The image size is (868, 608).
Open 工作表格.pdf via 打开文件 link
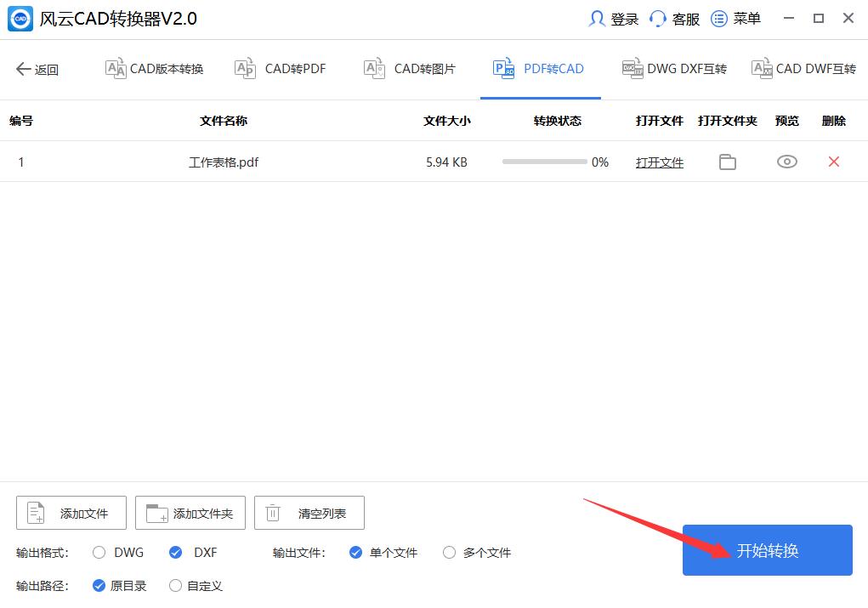coord(660,162)
